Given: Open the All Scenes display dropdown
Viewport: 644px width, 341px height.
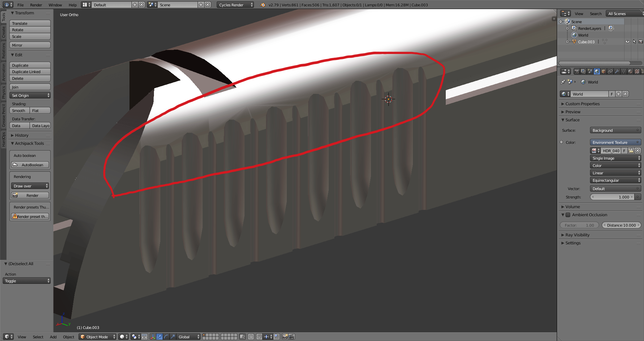Looking at the screenshot, I should [x=617, y=13].
